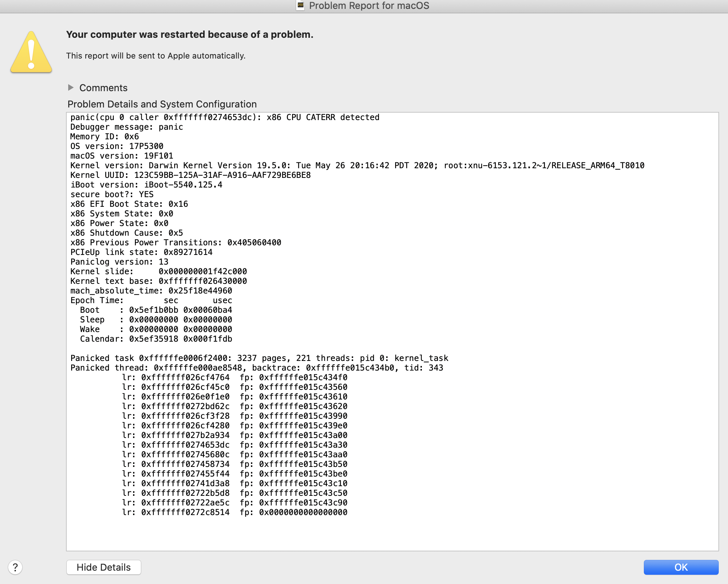Screen dimensions: 728x584
Task: Confirm the report with OK
Action: click(x=681, y=567)
